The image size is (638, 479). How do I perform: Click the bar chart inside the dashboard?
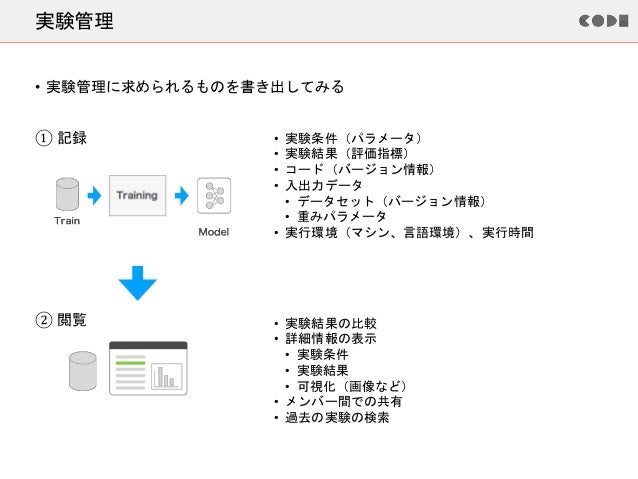[x=167, y=376]
